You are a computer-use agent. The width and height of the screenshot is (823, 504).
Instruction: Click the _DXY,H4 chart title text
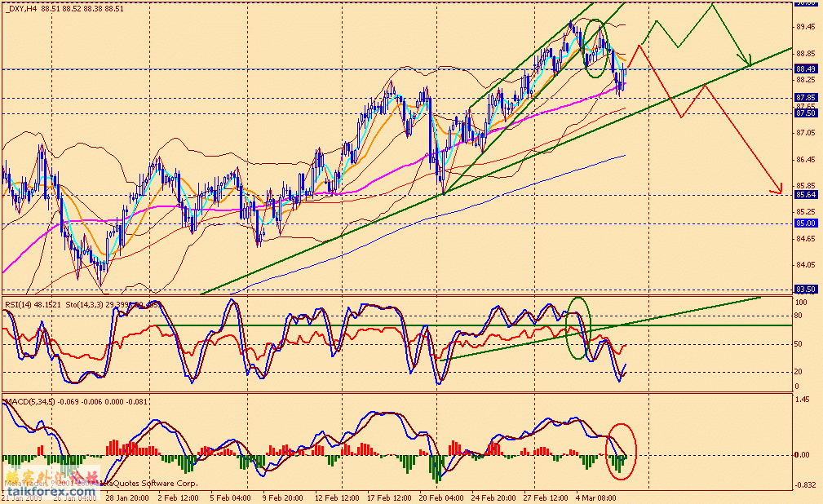click(x=64, y=8)
